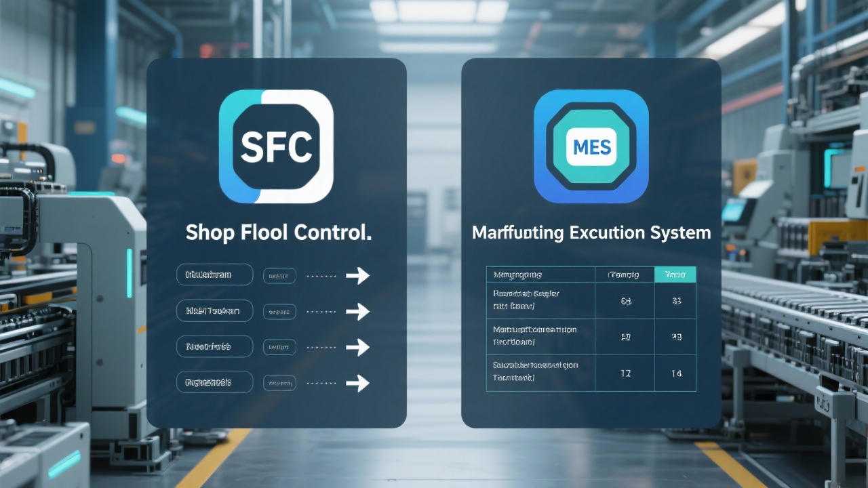Select the badge next to the second SFC row

(279, 311)
